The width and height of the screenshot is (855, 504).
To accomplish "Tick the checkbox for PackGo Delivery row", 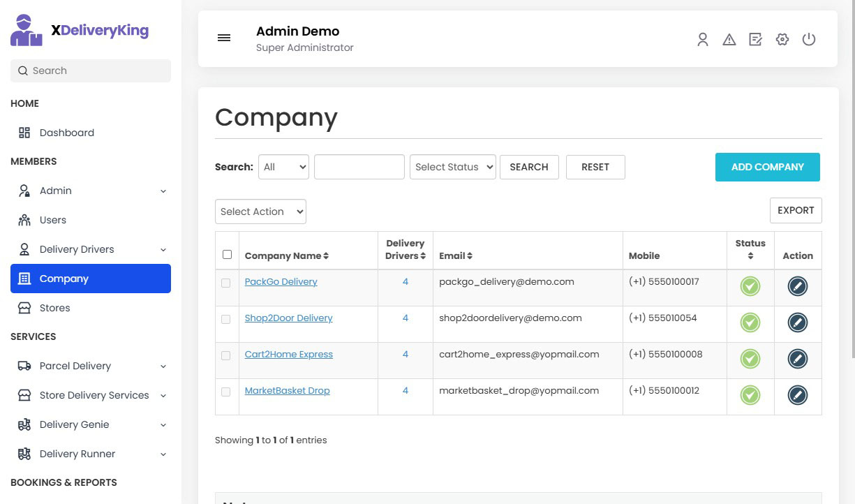I will coord(225,283).
